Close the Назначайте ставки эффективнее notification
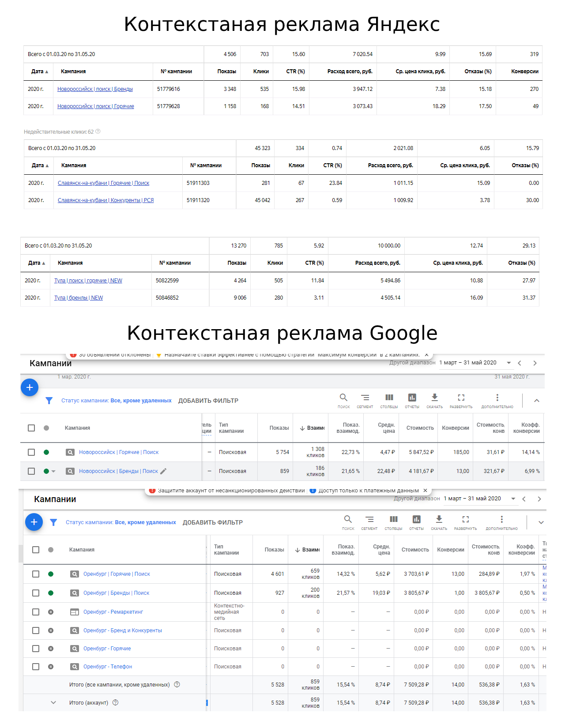The width and height of the screenshot is (565, 728). point(426,355)
